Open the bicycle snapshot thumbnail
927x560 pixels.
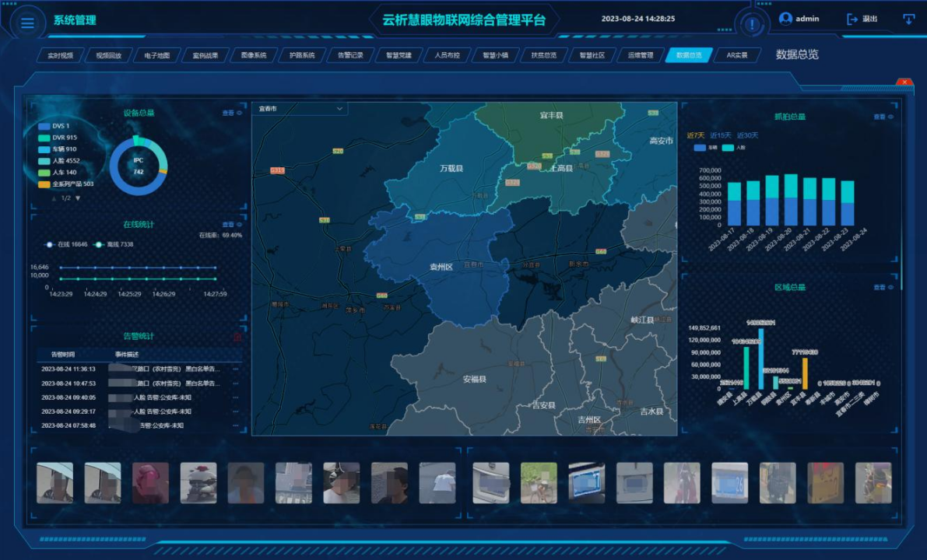tap(539, 483)
